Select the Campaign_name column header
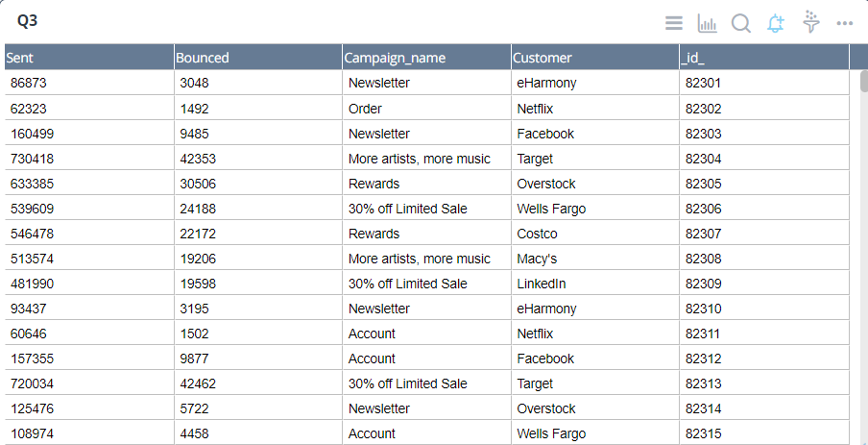The image size is (868, 445). (x=426, y=58)
